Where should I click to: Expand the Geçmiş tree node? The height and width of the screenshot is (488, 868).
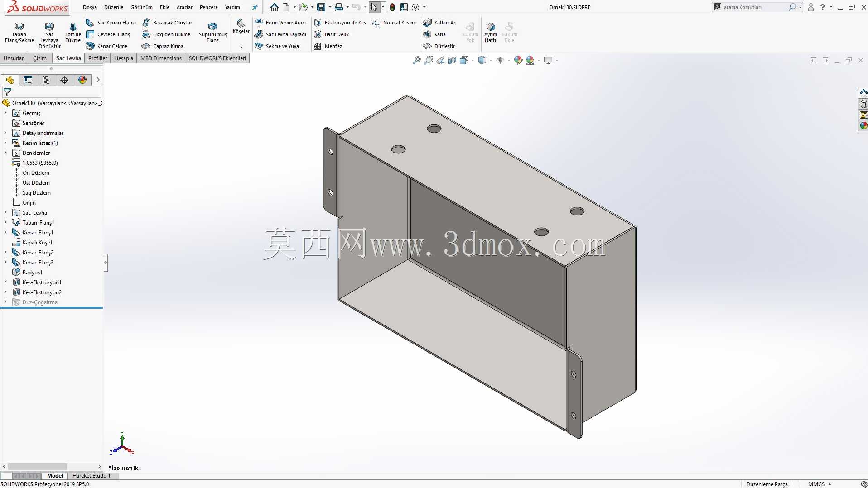(x=5, y=113)
